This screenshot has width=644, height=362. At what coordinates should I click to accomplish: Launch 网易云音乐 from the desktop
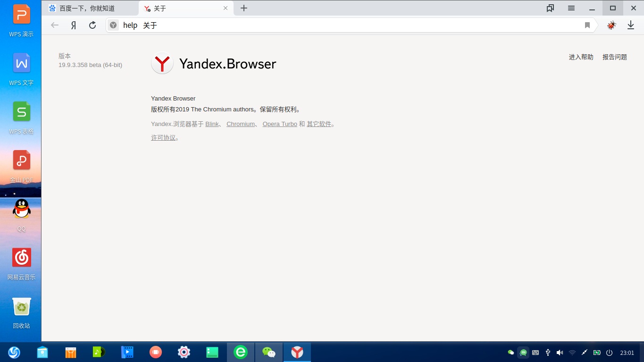tap(21, 264)
